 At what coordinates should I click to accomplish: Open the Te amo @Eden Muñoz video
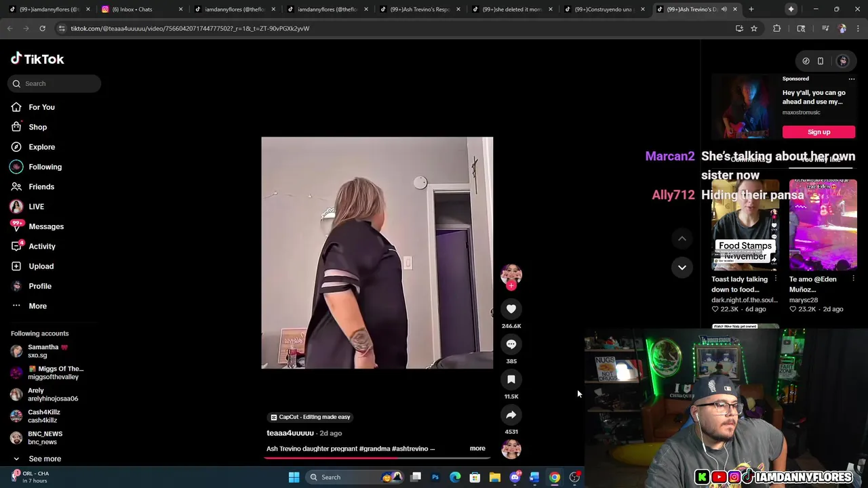click(823, 224)
